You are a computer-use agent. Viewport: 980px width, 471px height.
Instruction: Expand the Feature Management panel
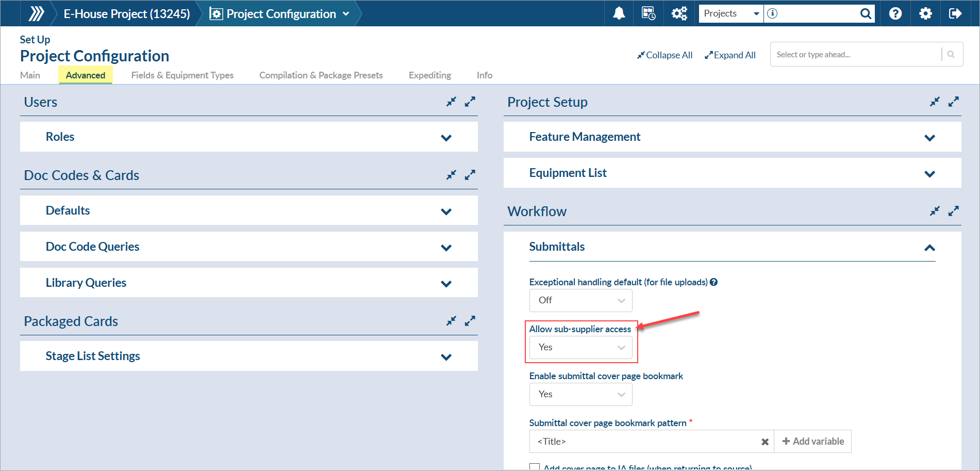tap(929, 138)
